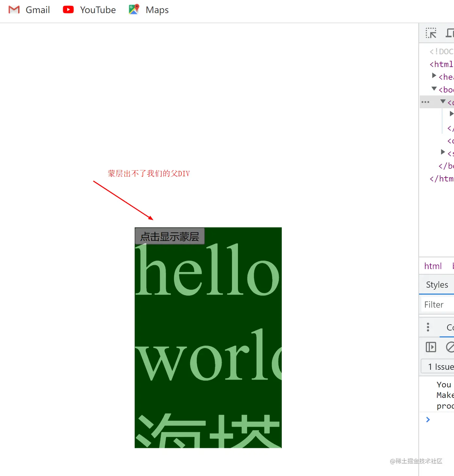Focus the Styles Filter input field
The height and width of the screenshot is (476, 454).
(437, 305)
